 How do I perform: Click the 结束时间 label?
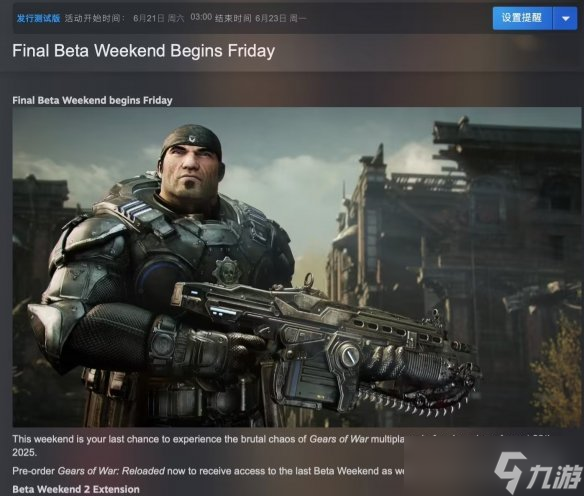[233, 18]
